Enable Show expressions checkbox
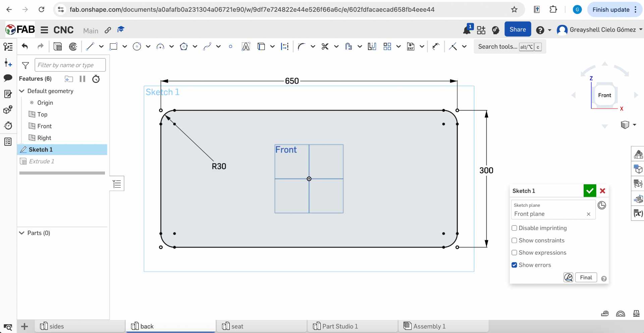 pyautogui.click(x=514, y=253)
